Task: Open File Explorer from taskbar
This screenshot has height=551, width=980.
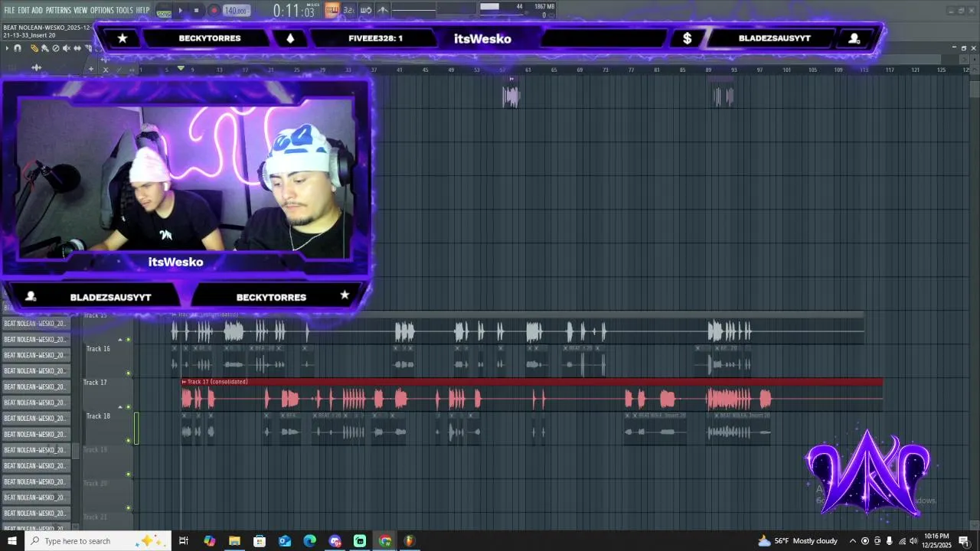Action: (x=234, y=541)
